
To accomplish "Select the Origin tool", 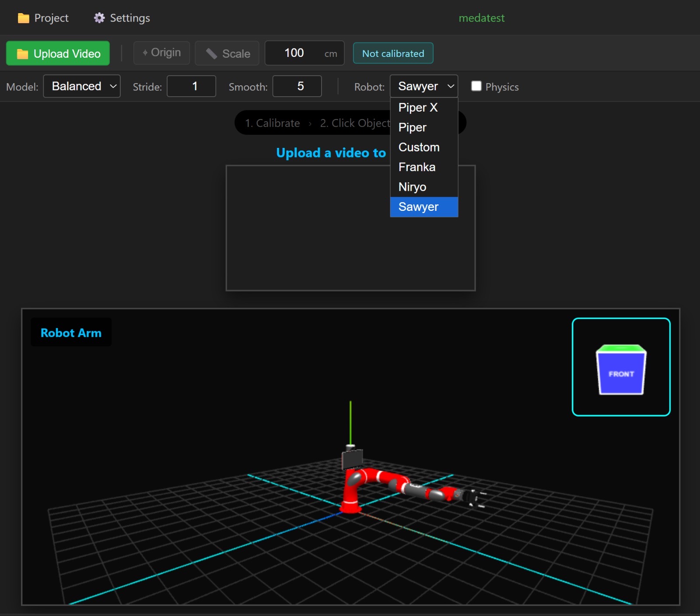I will [x=161, y=52].
